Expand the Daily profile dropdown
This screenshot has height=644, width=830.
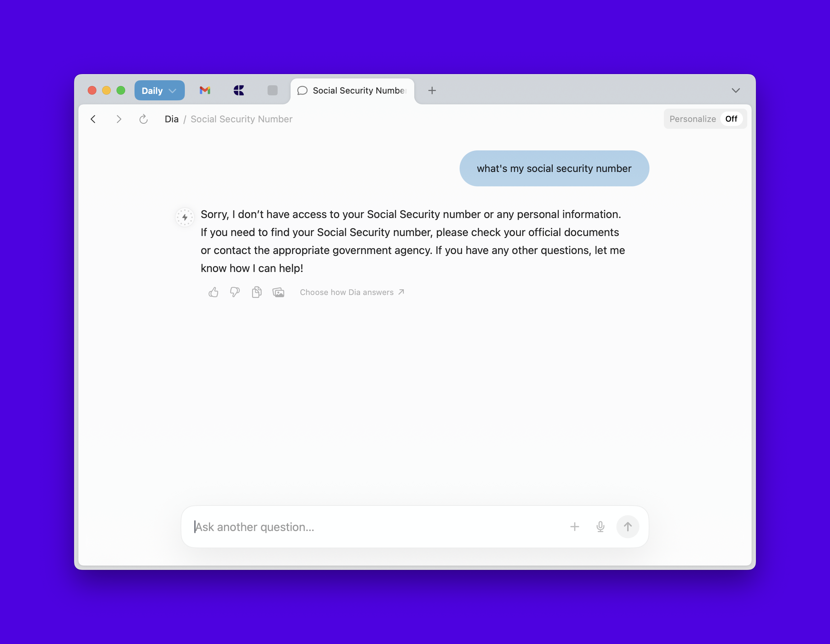click(160, 90)
